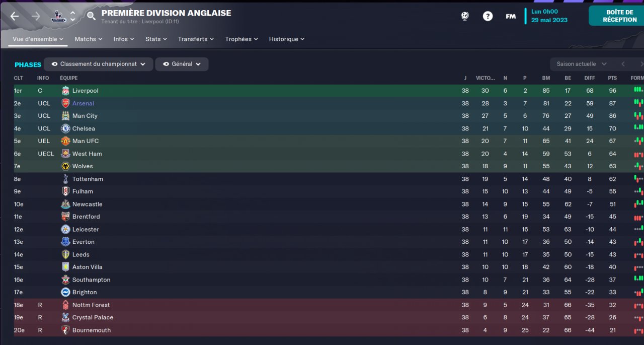Toggle eye icon on Général view
This screenshot has width=644, height=345.
click(166, 64)
